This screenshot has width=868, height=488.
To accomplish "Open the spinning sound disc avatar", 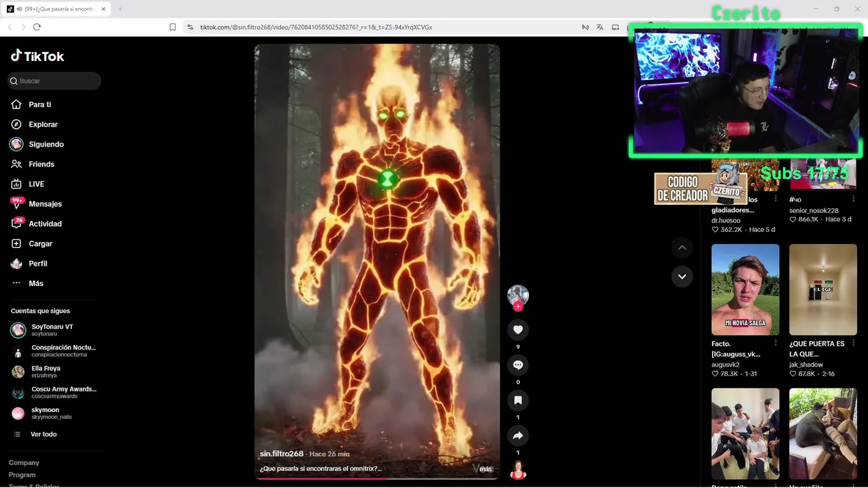I will click(x=518, y=470).
